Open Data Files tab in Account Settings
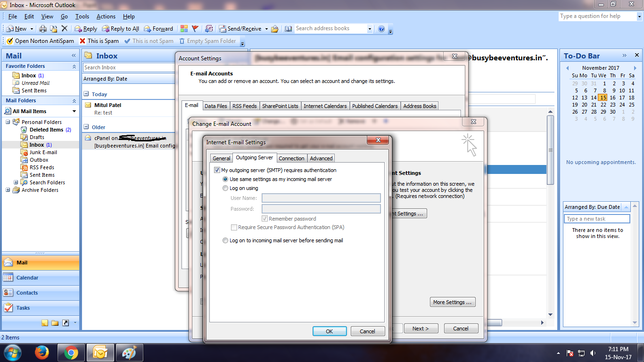Viewport: 644px width, 362px height. 216,106
